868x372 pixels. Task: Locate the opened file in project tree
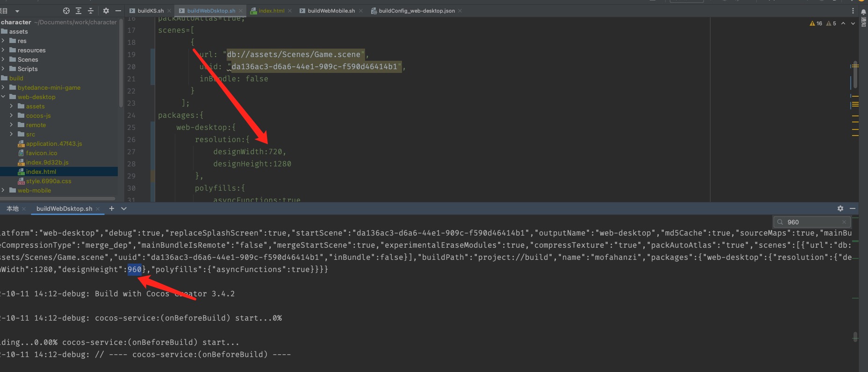[66, 11]
